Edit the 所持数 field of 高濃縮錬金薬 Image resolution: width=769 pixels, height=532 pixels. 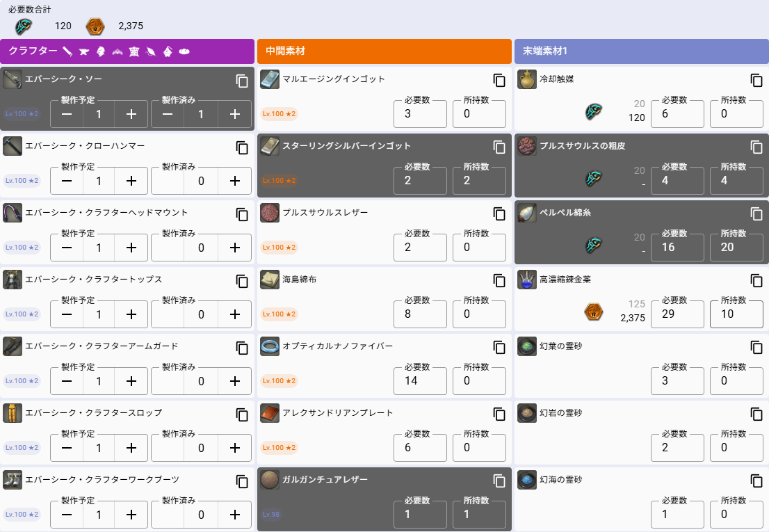coord(736,314)
